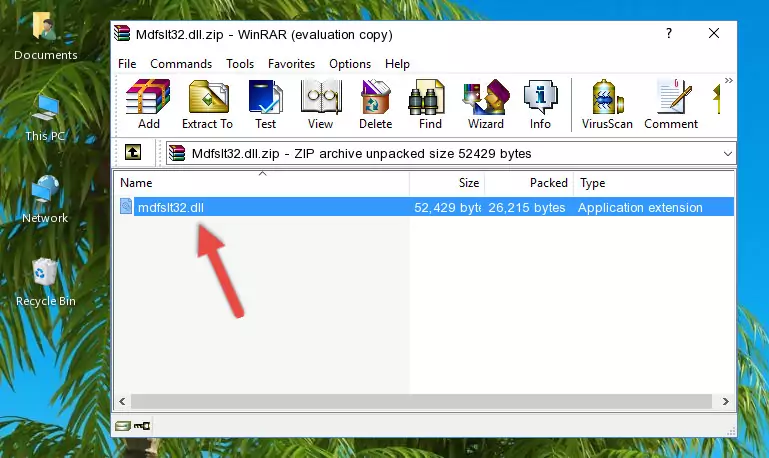Open the archive Comment tool

(671, 104)
